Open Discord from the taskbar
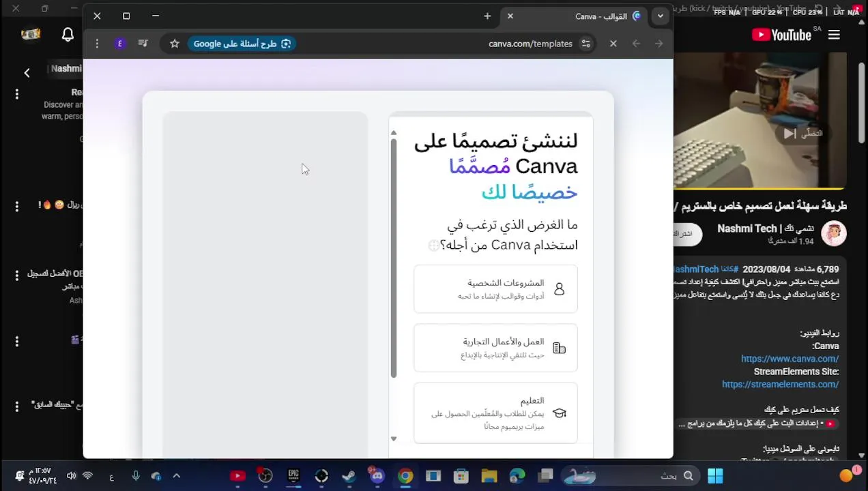 coord(377,476)
